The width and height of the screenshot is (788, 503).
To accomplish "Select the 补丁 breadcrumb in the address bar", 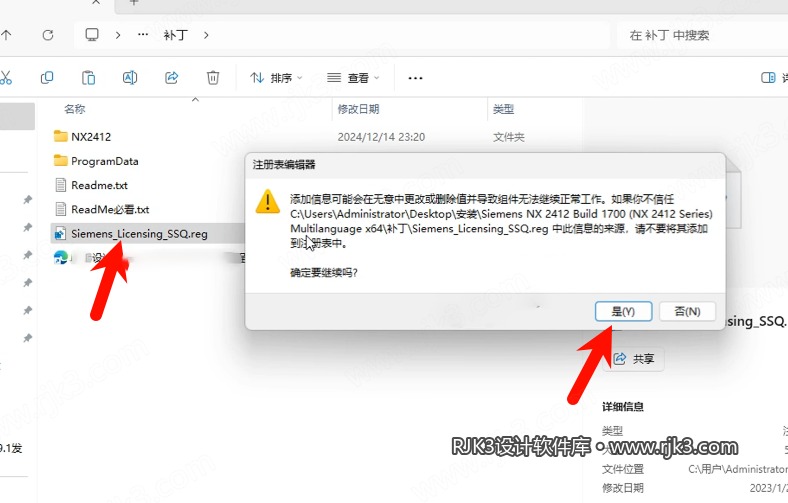I will tap(175, 35).
